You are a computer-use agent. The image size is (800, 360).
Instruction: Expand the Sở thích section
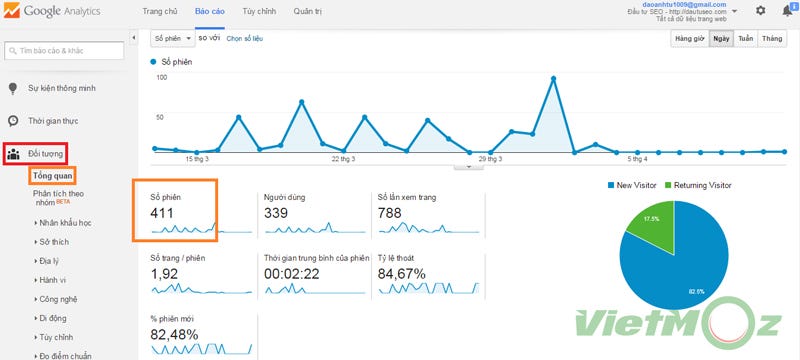[x=52, y=242]
